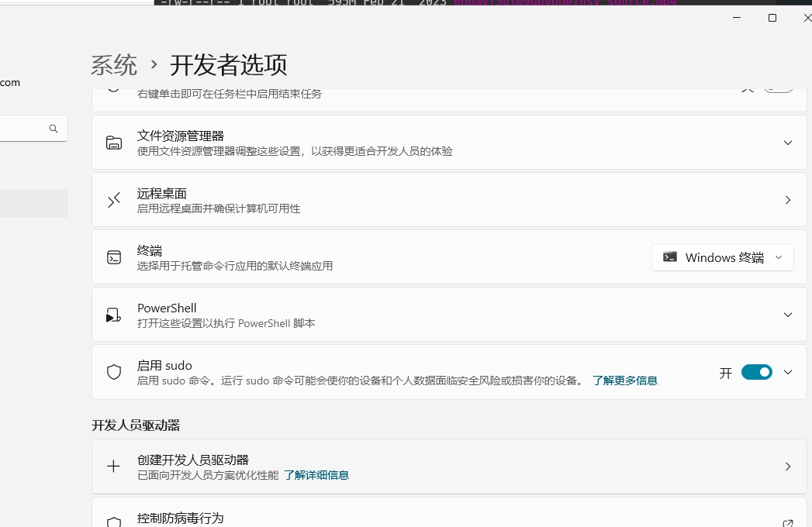Click description 选择用于托管命令行应用的默认终端应用
The height and width of the screenshot is (527, 812).
tap(234, 266)
